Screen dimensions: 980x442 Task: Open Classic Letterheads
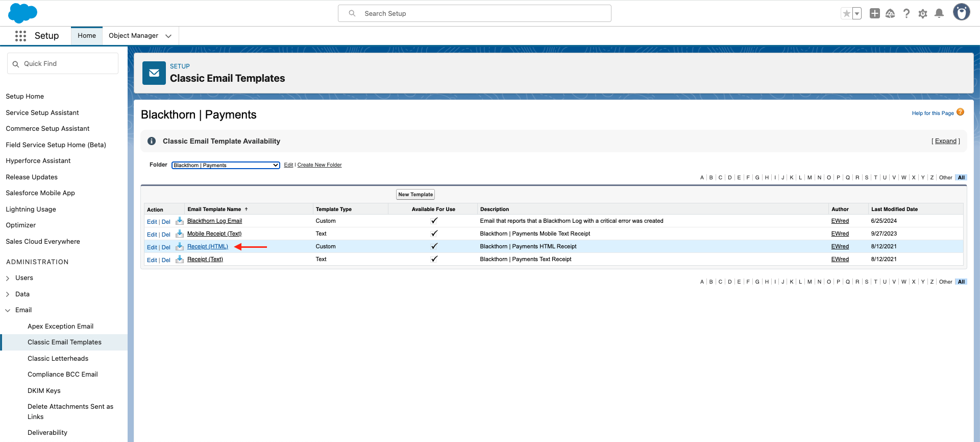(x=58, y=359)
